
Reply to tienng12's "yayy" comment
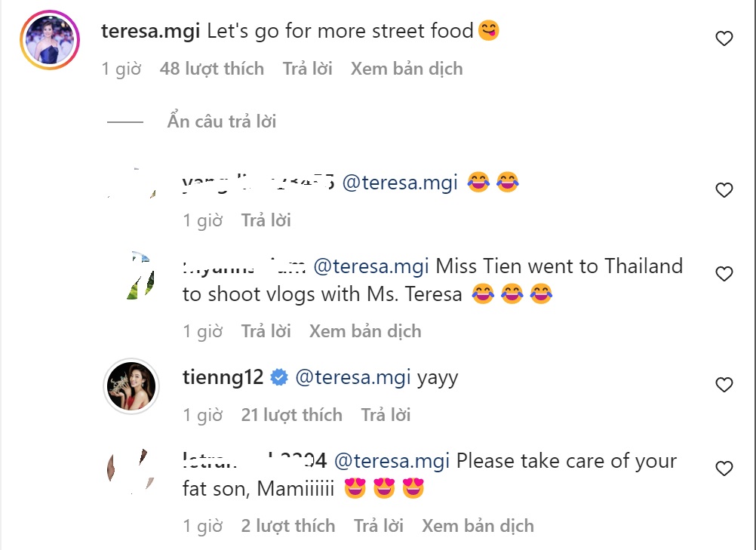pos(386,414)
